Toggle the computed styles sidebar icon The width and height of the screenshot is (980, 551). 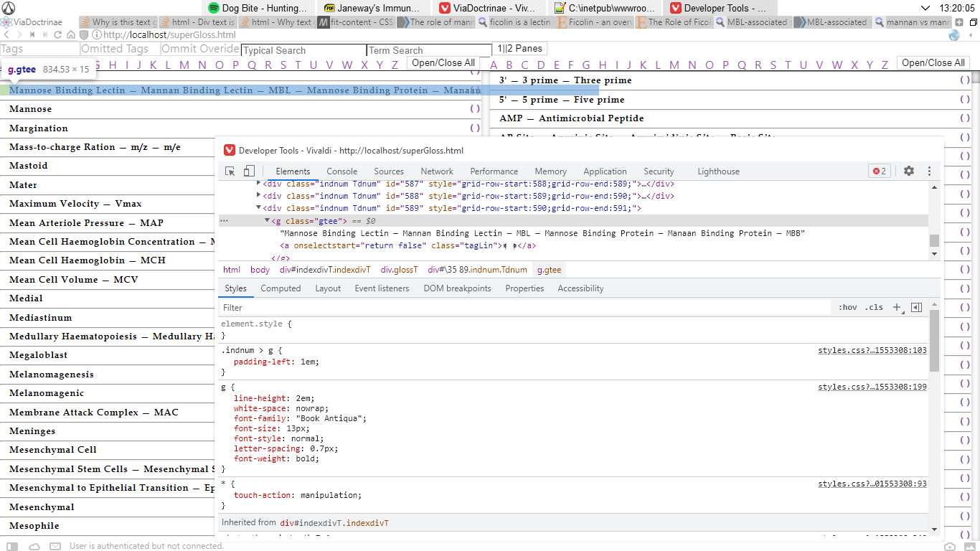[916, 307]
